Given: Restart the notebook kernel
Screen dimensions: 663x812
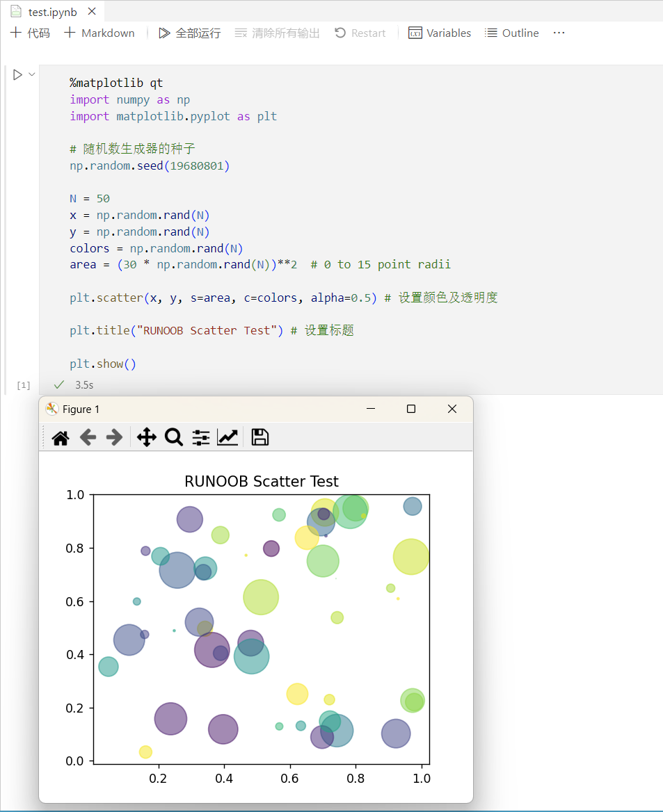Looking at the screenshot, I should coord(360,33).
